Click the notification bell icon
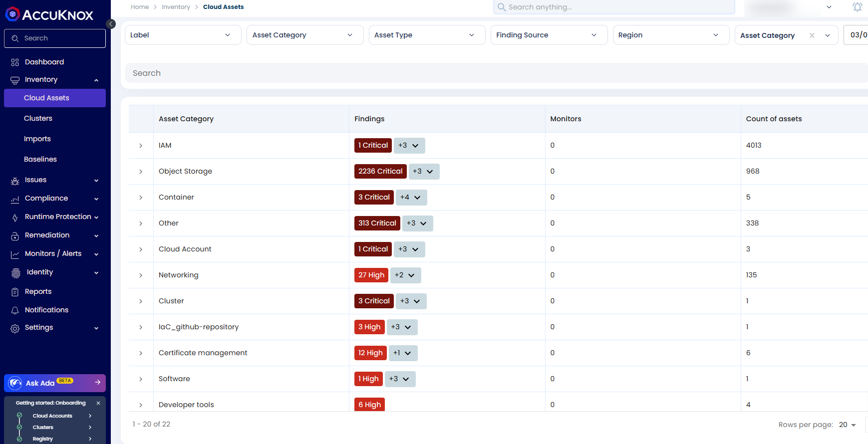The image size is (868, 444). pyautogui.click(x=857, y=7)
